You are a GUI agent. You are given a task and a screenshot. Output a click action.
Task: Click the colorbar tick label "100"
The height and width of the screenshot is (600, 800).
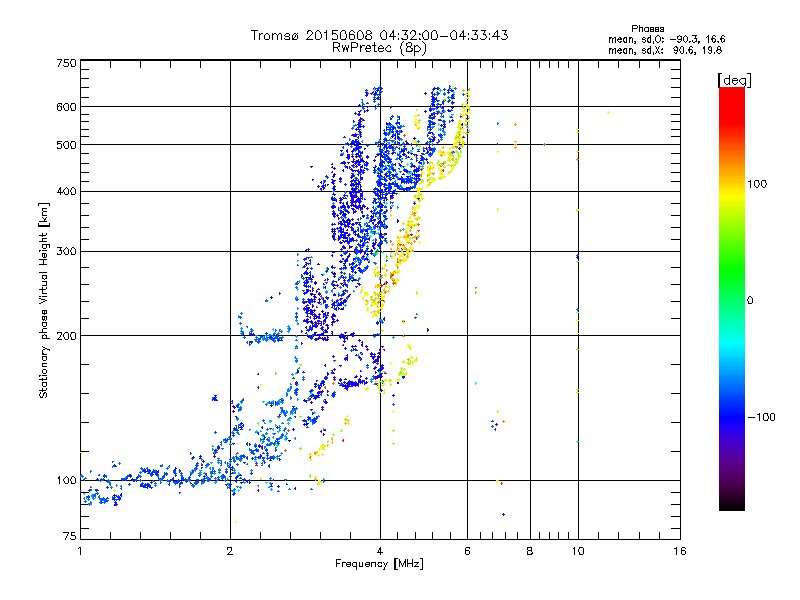[757, 184]
